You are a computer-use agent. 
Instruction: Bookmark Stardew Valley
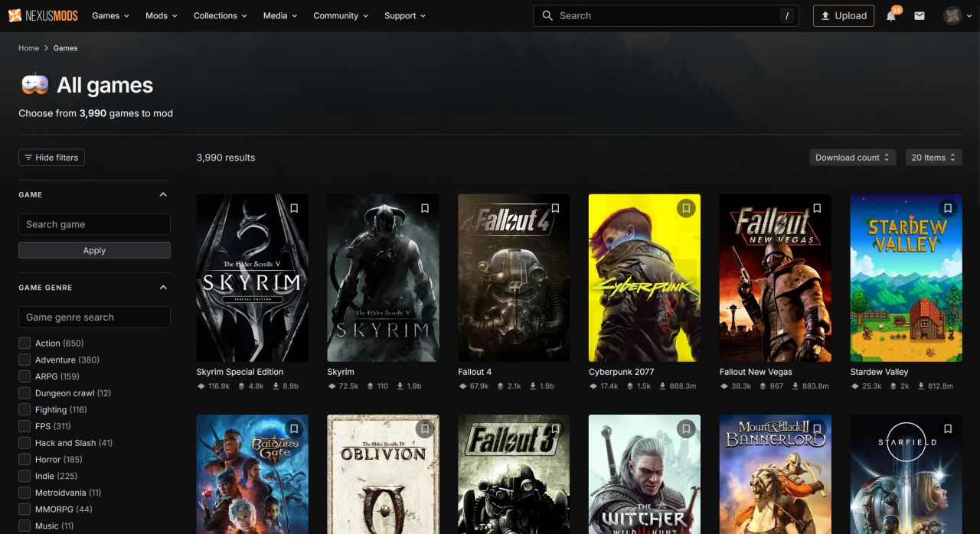tap(948, 208)
